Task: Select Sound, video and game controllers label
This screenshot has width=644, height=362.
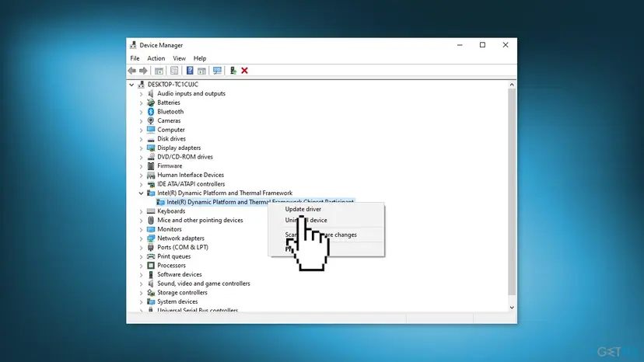Action: click(203, 284)
